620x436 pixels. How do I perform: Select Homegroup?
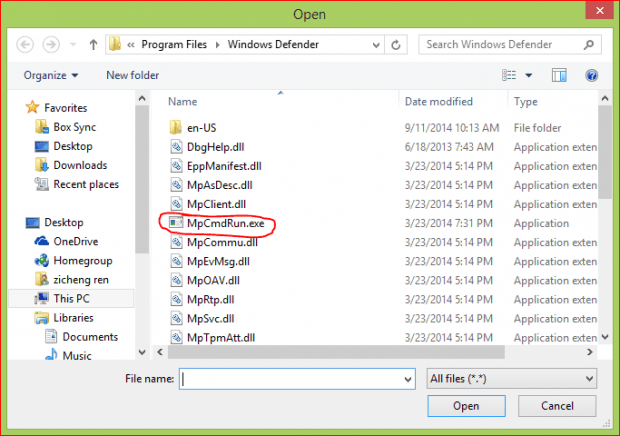pyautogui.click(x=83, y=261)
